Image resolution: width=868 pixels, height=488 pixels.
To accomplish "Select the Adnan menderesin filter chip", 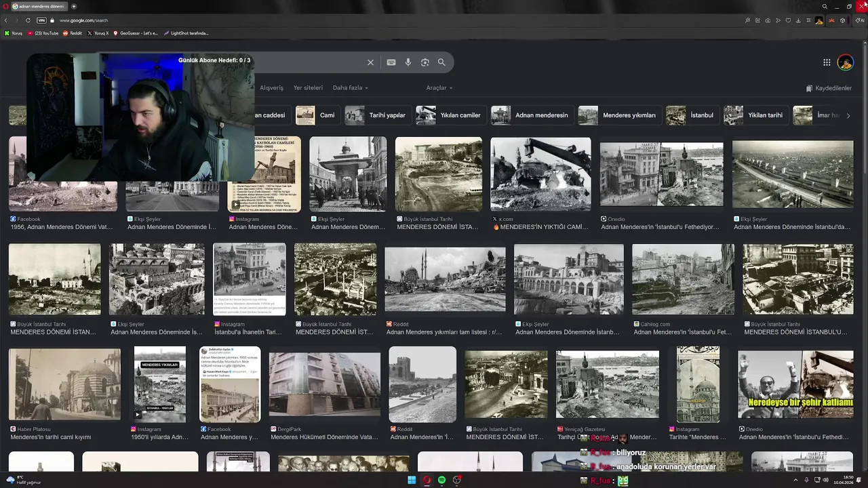I will tap(531, 115).
